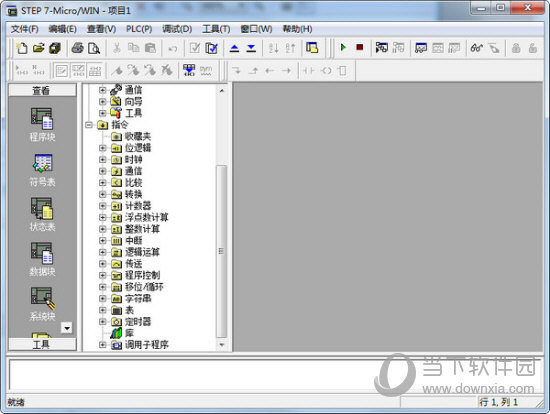550x414 pixels.
Task: Click the 查看 header button of the view bar
Action: pos(42,91)
